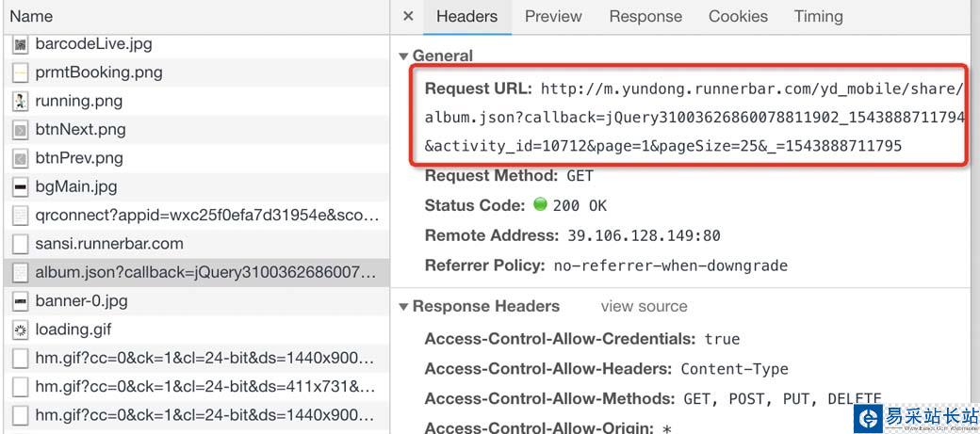Click the btnNext.png file icon

pyautogui.click(x=21, y=130)
